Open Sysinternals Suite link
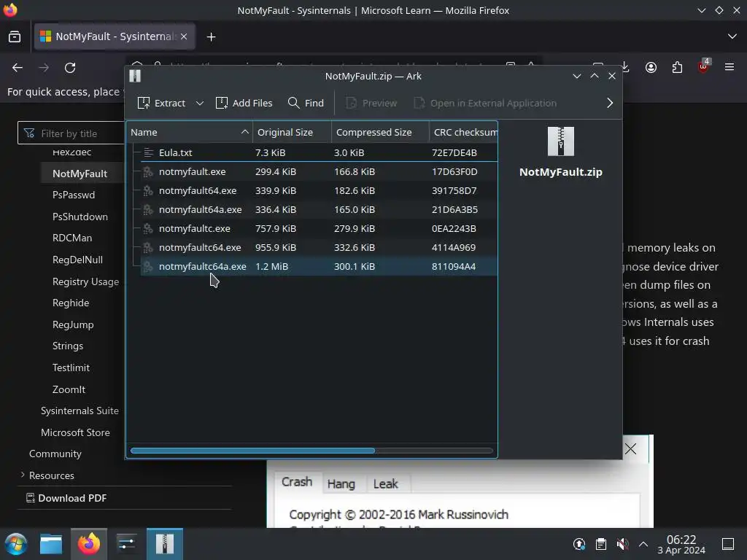 pyautogui.click(x=80, y=411)
